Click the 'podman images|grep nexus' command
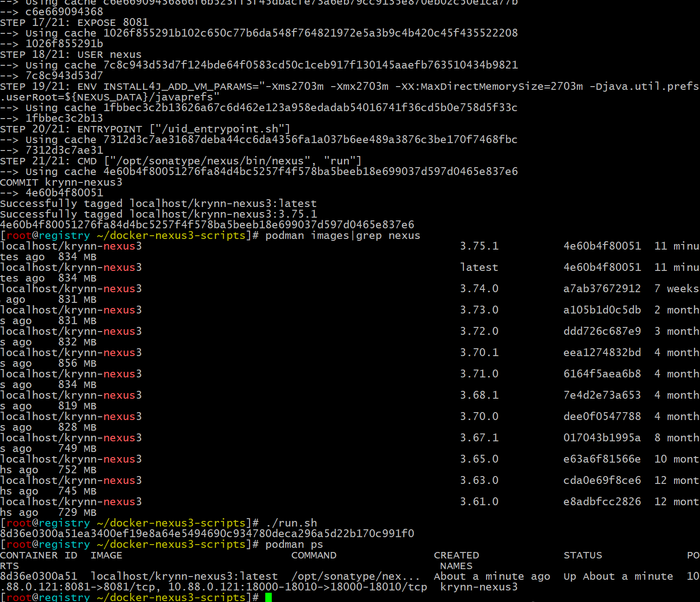The width and height of the screenshot is (700, 602). (343, 235)
